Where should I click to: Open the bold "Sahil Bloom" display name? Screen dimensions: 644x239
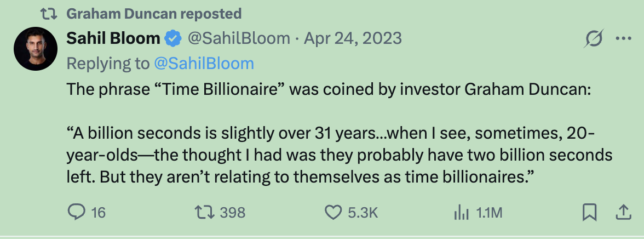pyautogui.click(x=113, y=38)
